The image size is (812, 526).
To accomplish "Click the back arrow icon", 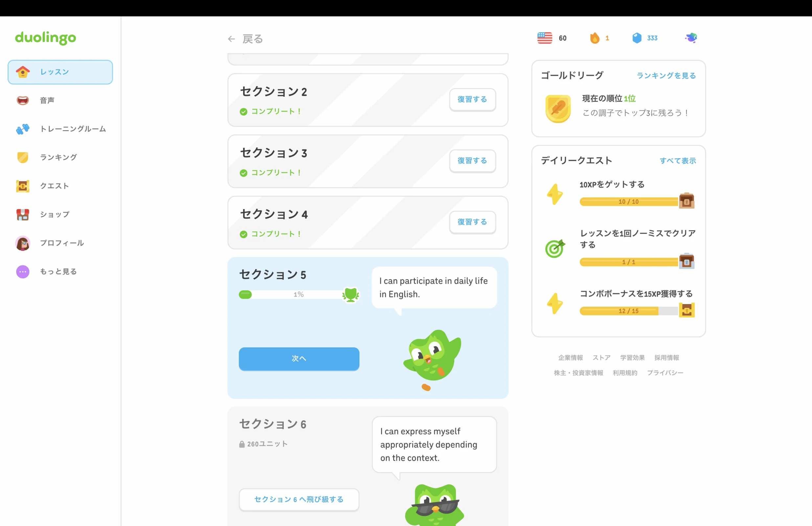I will 231,39.
